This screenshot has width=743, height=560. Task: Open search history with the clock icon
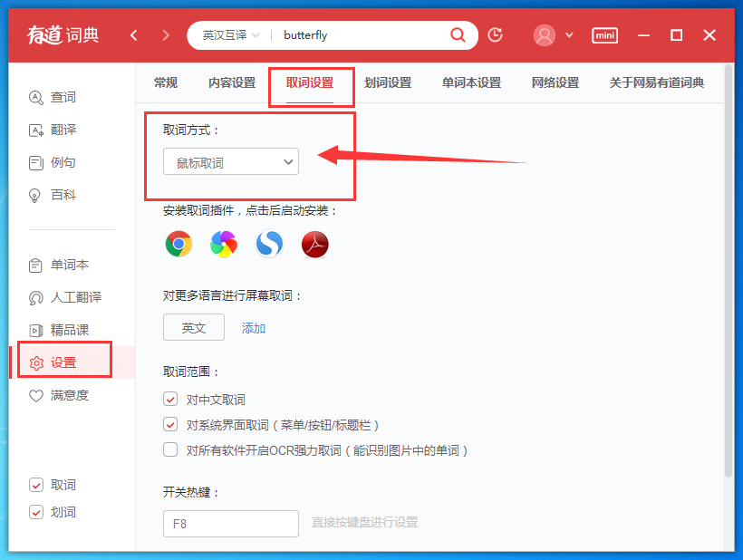(495, 34)
